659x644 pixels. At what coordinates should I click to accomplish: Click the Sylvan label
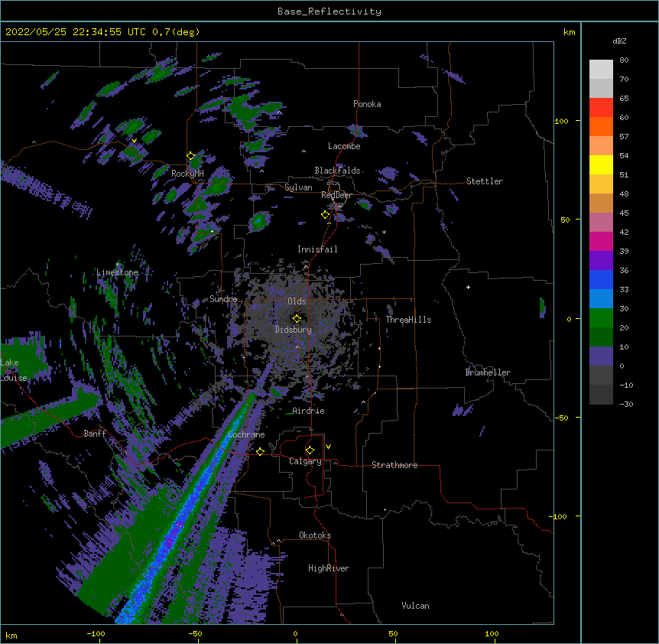tap(298, 187)
